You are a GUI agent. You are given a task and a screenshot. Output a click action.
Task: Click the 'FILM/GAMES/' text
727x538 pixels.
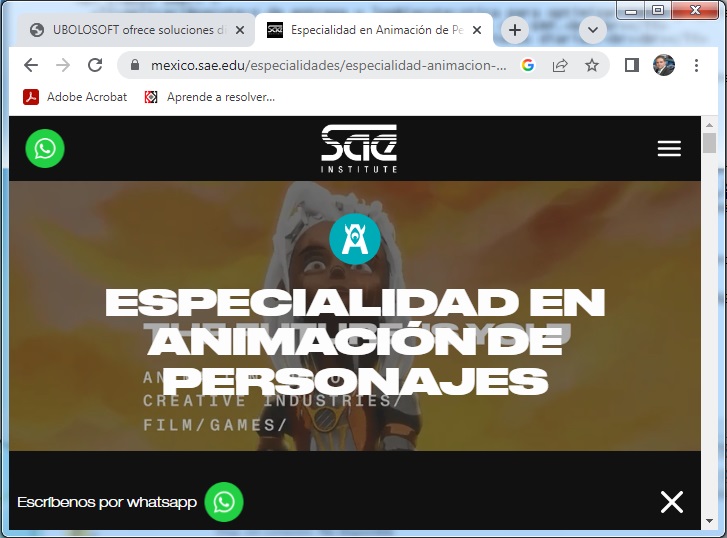tap(215, 425)
